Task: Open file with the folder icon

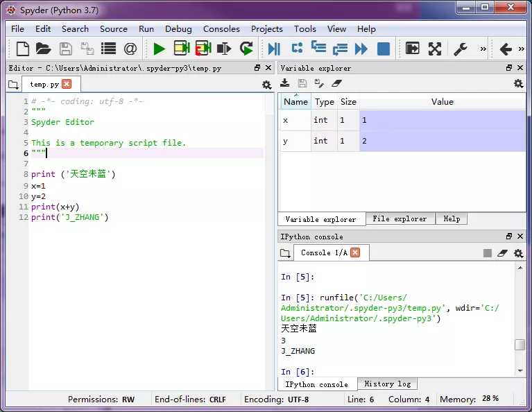Action: [x=43, y=49]
